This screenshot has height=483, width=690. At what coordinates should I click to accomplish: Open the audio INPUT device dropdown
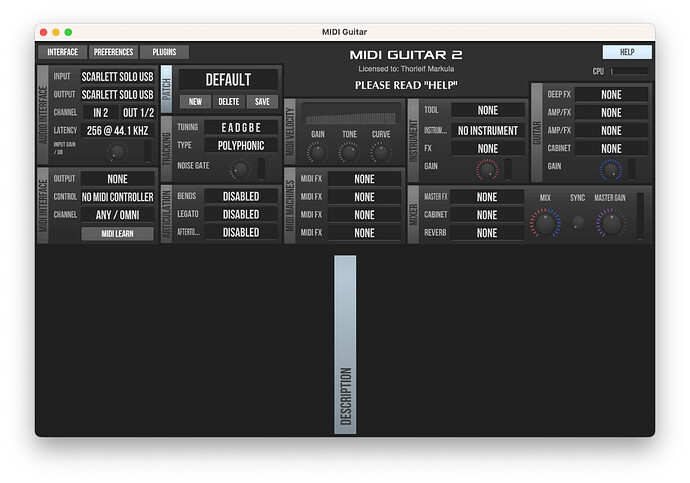(117, 77)
